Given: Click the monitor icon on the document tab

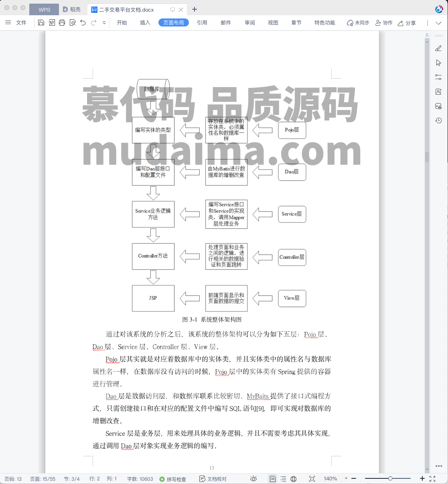Looking at the screenshot, I should pos(172,10).
